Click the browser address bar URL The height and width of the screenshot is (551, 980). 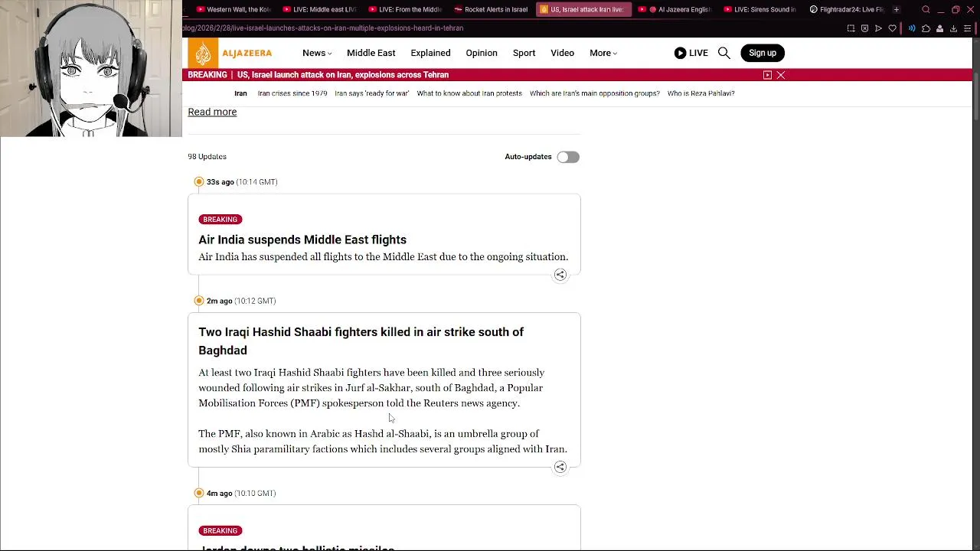323,28
